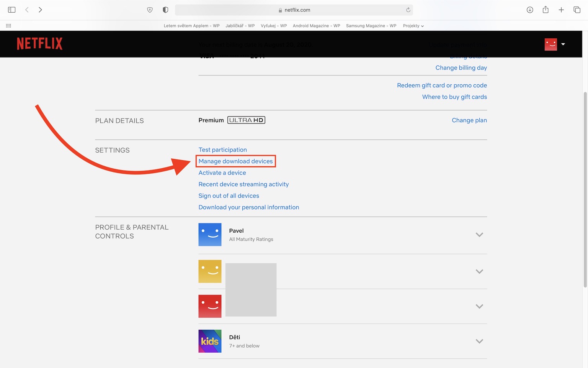
Task: Click the privacy shield icon
Action: click(165, 10)
